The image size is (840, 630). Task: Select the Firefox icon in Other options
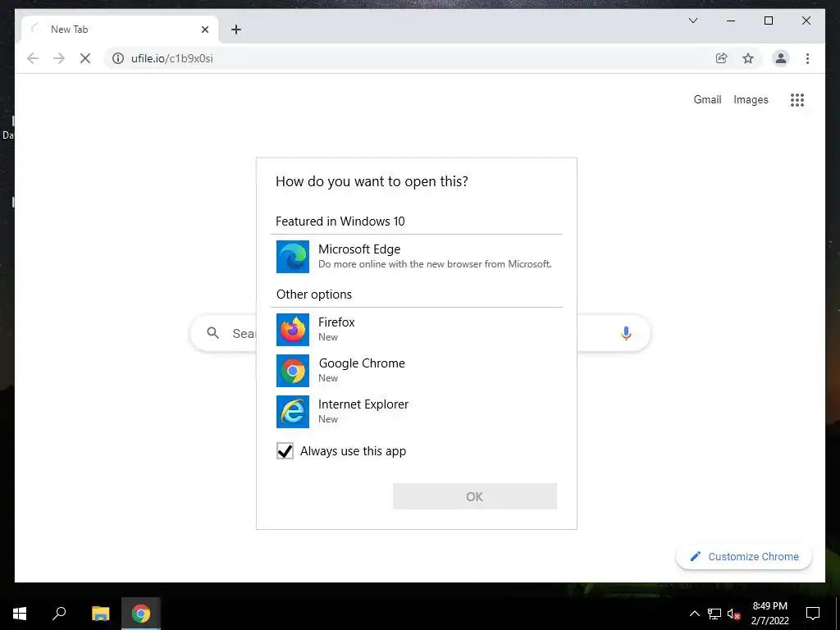[x=293, y=330]
